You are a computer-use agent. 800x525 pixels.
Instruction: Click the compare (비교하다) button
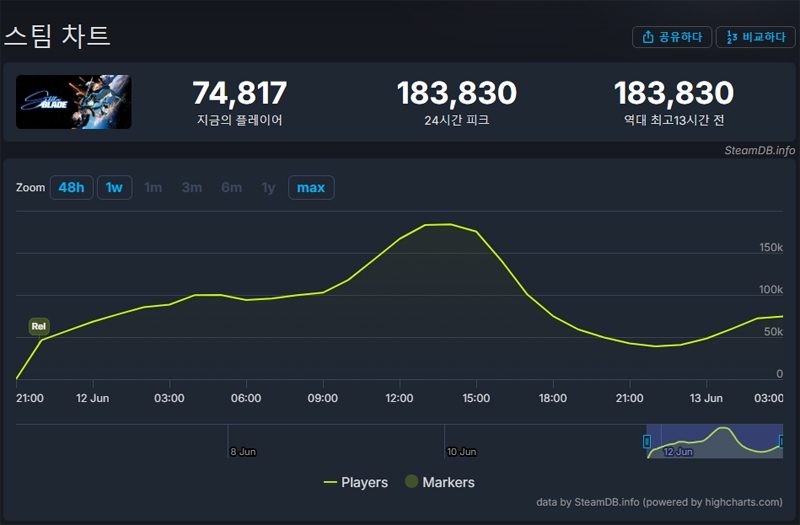tap(756, 37)
